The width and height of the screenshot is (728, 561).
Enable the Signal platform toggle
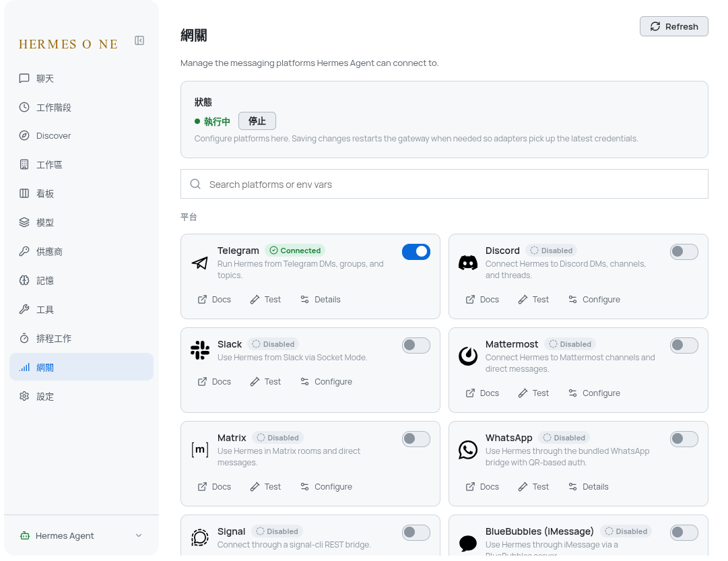pyautogui.click(x=416, y=533)
